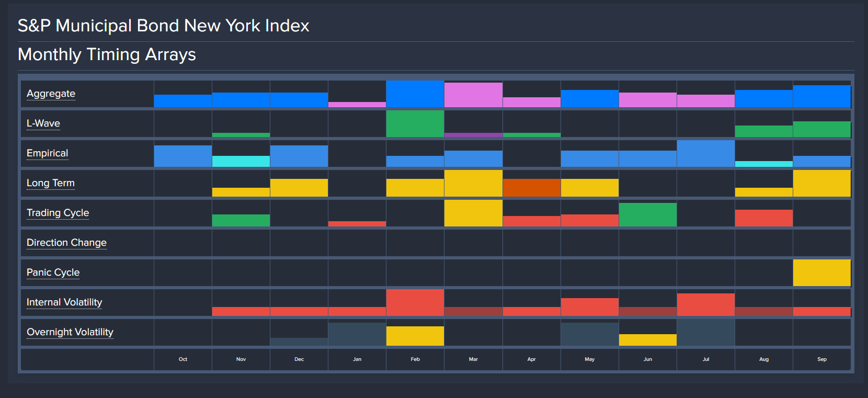Screen dimensions: 868x398
Task: Click the cyan Empirical bar in Nov
Action: click(x=241, y=162)
